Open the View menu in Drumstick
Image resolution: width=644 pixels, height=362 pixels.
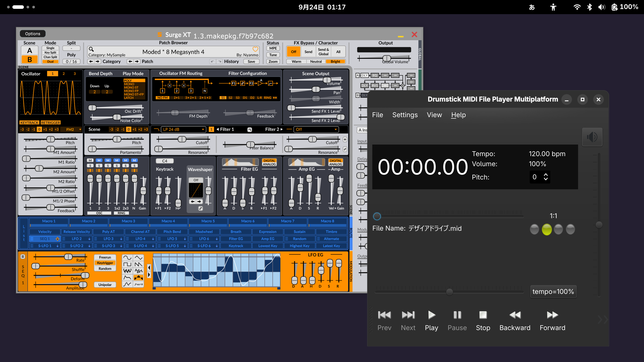pos(434,115)
